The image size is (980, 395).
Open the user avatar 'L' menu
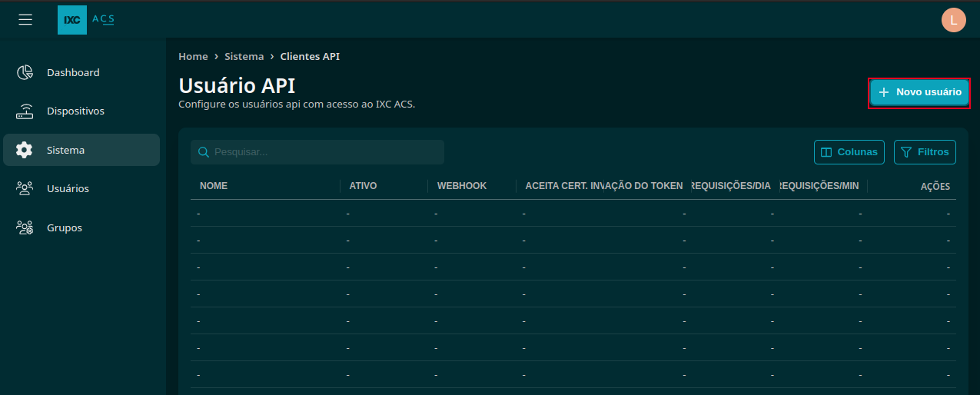[x=953, y=20]
